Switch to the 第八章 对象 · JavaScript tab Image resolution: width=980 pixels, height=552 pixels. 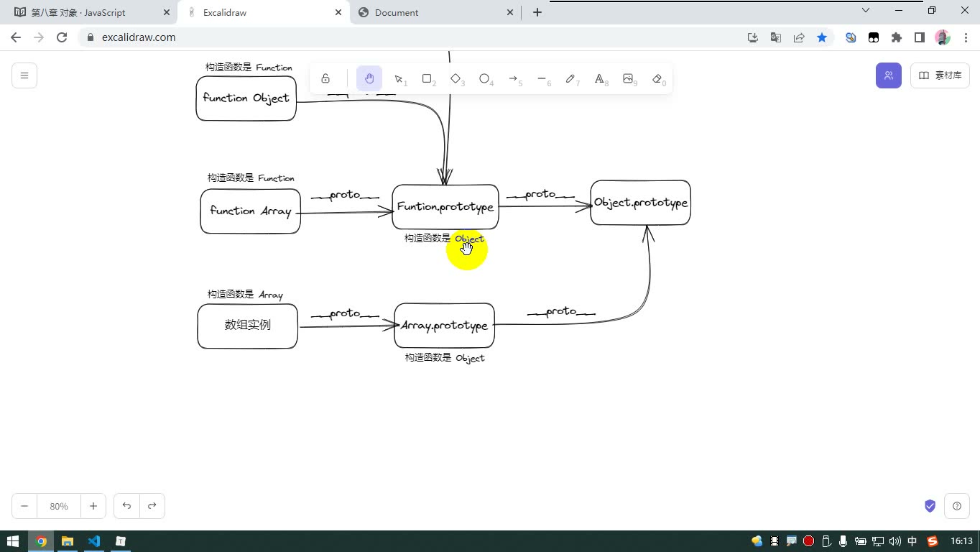tap(90, 12)
